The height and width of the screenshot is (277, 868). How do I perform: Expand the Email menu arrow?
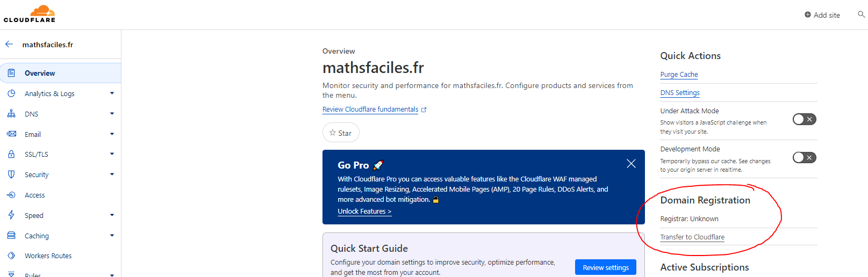(112, 134)
